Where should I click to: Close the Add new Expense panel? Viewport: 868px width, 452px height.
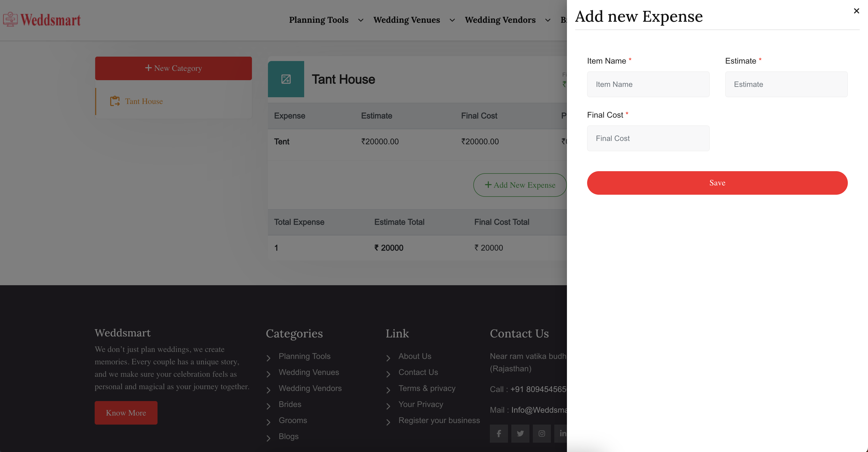tap(856, 11)
